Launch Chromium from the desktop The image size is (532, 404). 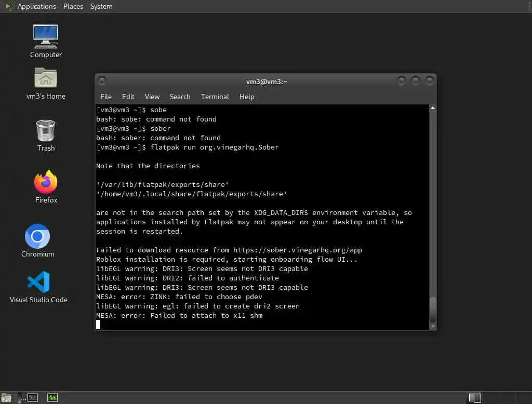pos(37,240)
